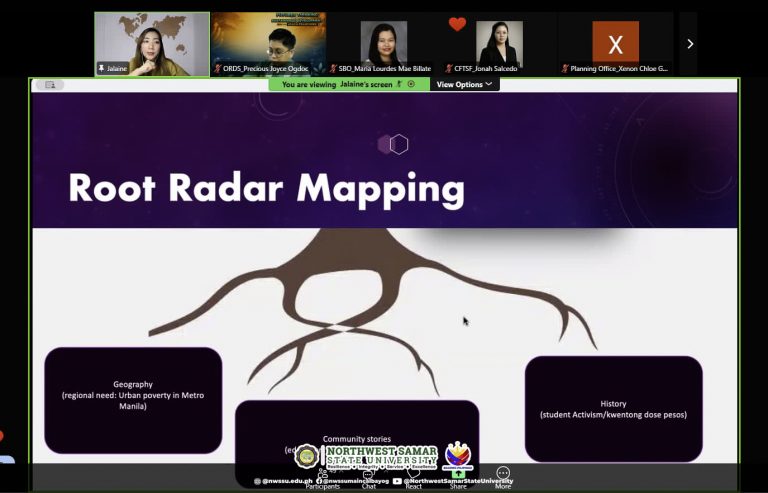Click the circular icon in green viewing banner
This screenshot has height=493, width=768.
pyautogui.click(x=411, y=84)
